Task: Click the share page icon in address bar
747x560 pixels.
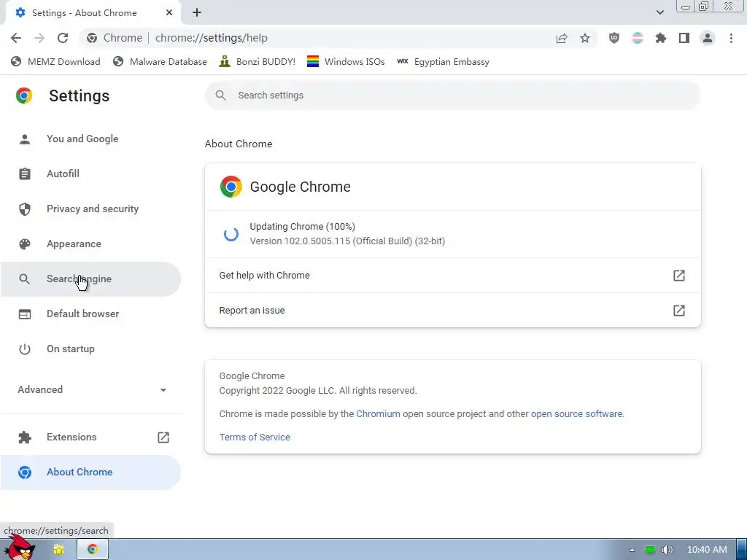Action: click(562, 38)
